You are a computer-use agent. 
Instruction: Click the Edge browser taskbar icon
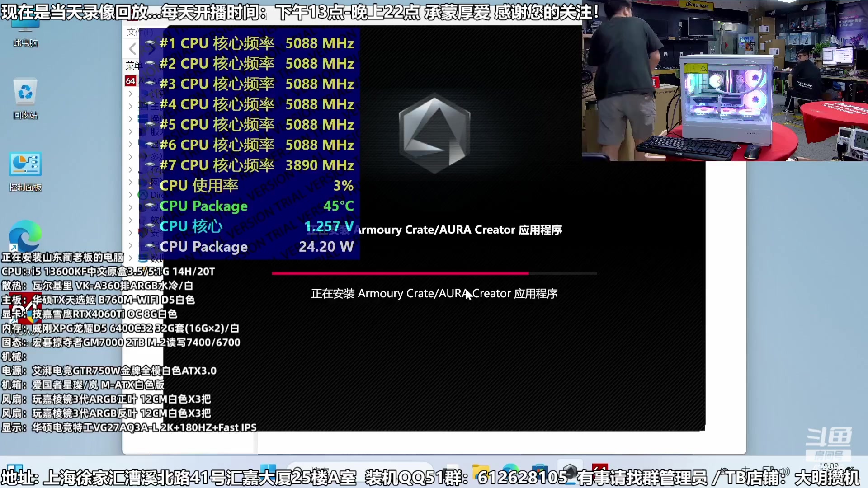tap(510, 472)
